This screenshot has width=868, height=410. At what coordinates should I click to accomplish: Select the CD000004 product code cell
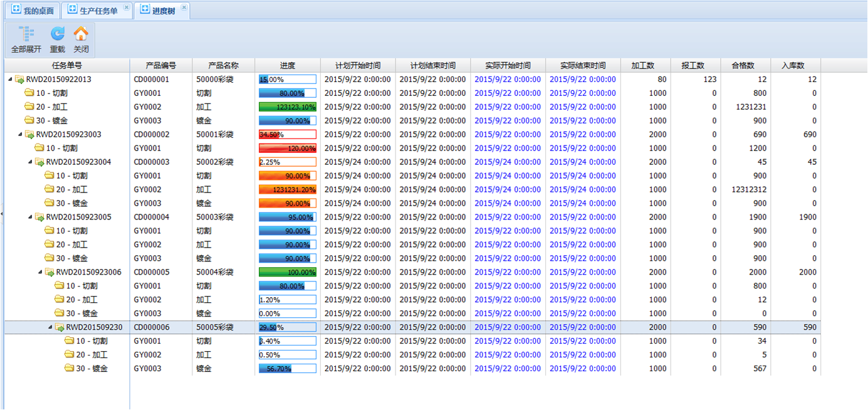tap(152, 218)
